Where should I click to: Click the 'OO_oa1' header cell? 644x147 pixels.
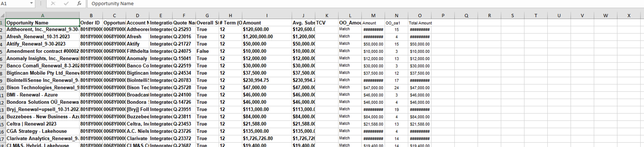(397, 23)
